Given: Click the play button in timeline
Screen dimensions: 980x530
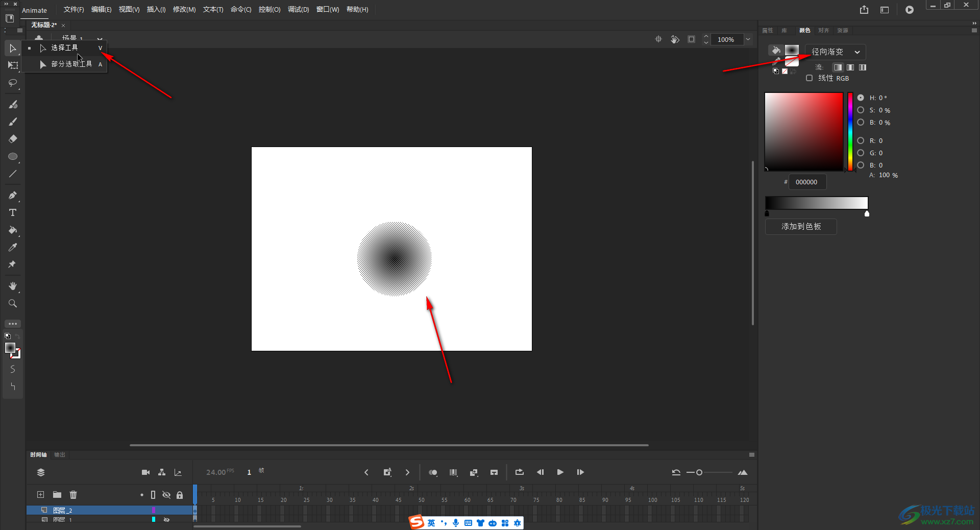Looking at the screenshot, I should (560, 472).
